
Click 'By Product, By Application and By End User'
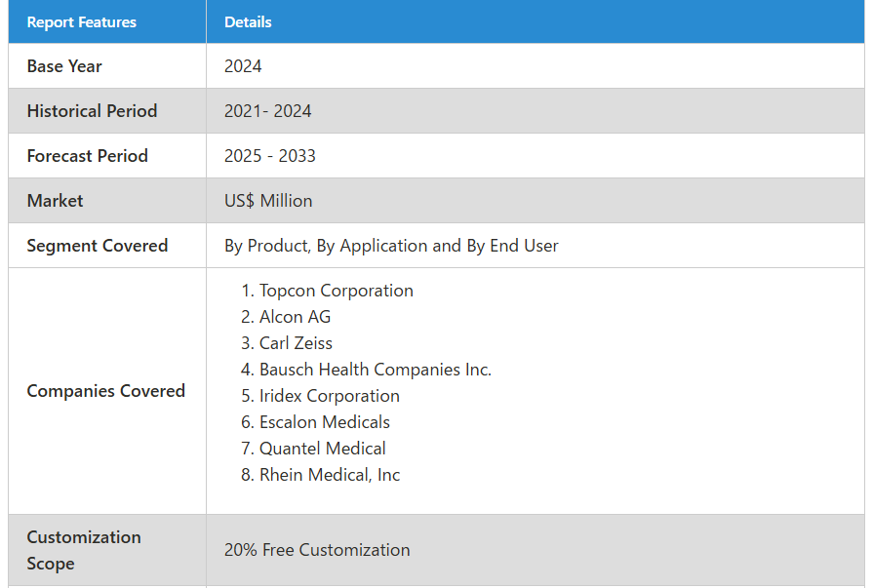(391, 246)
